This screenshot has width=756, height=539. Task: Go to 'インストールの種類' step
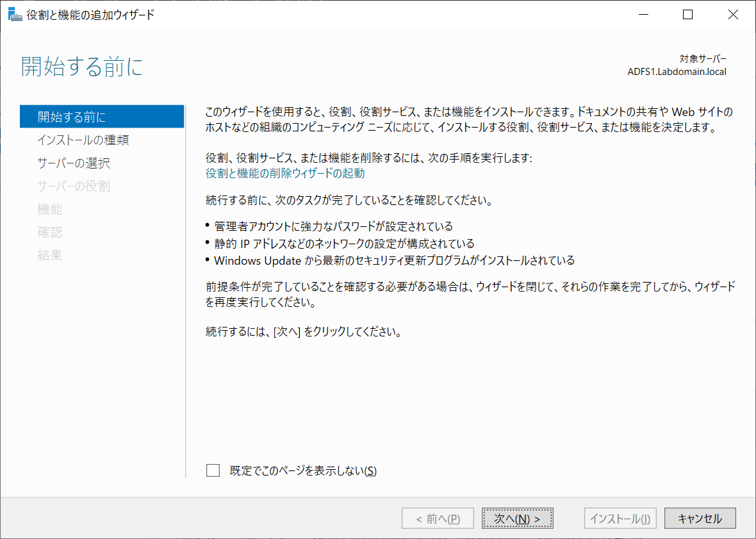pos(83,140)
